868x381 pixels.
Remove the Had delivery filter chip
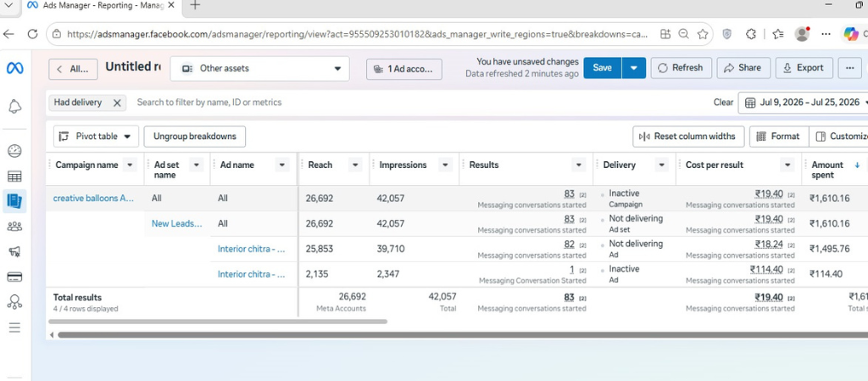117,103
